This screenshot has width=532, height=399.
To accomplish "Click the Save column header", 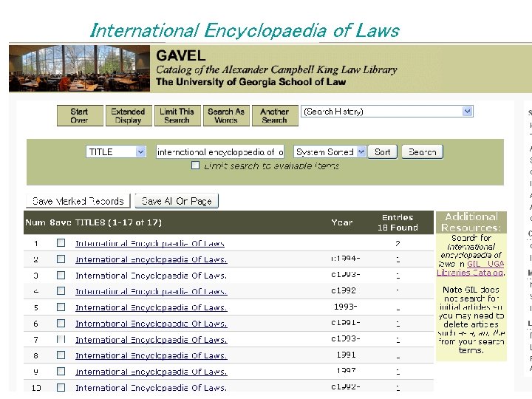I will [61, 222].
